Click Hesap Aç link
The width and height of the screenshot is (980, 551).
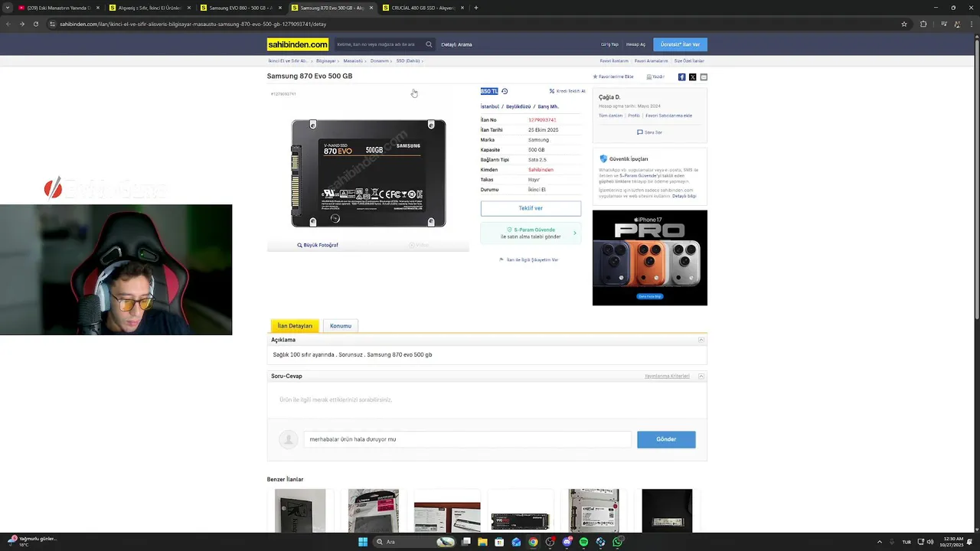point(635,44)
